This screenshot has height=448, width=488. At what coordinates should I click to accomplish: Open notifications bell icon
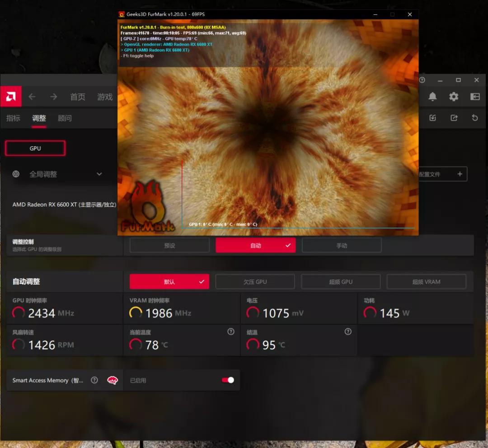coord(432,97)
